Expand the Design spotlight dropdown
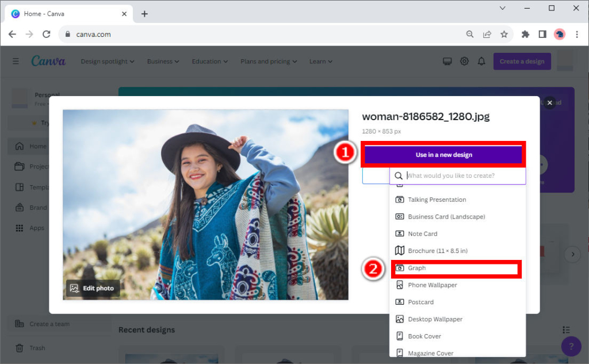 pyautogui.click(x=107, y=61)
